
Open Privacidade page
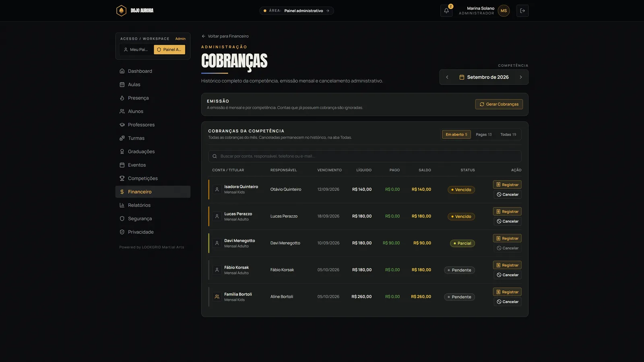153,232
